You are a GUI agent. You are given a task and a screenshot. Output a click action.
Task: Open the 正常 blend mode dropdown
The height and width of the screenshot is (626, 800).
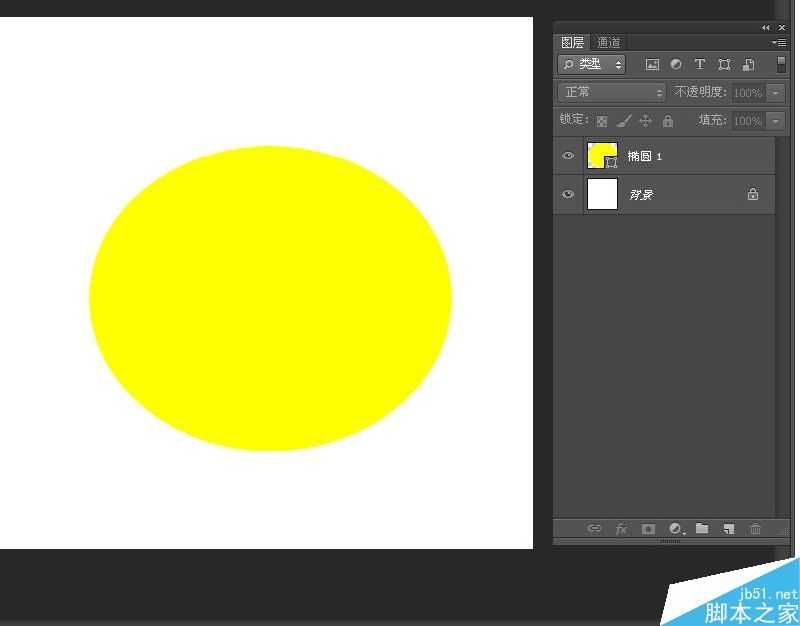pyautogui.click(x=612, y=92)
